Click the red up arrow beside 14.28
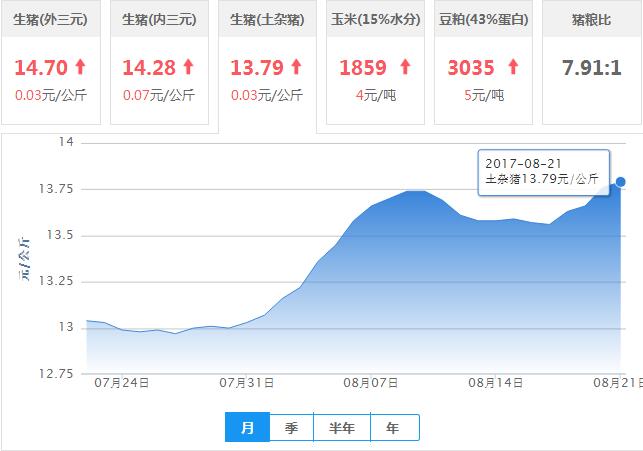Viewport: 643px width, 451px height. (x=188, y=67)
